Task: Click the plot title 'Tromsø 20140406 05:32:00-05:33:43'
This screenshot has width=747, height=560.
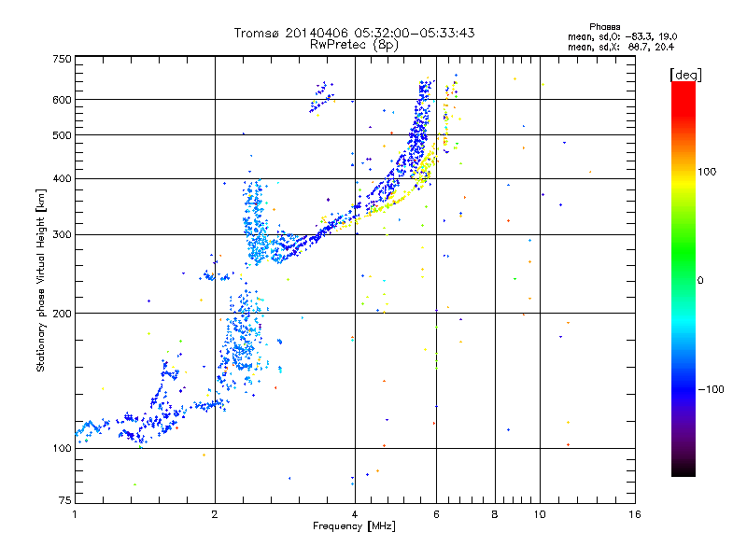Action: pyautogui.click(x=354, y=33)
